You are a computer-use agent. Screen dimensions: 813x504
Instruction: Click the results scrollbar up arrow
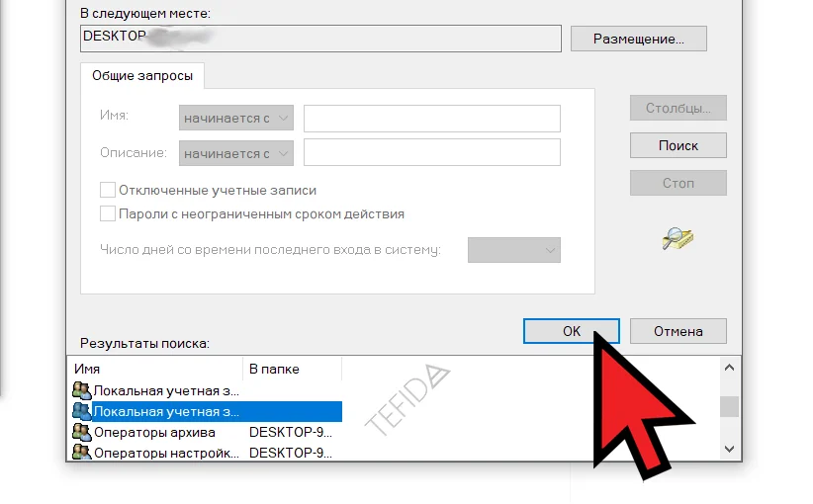coord(729,369)
